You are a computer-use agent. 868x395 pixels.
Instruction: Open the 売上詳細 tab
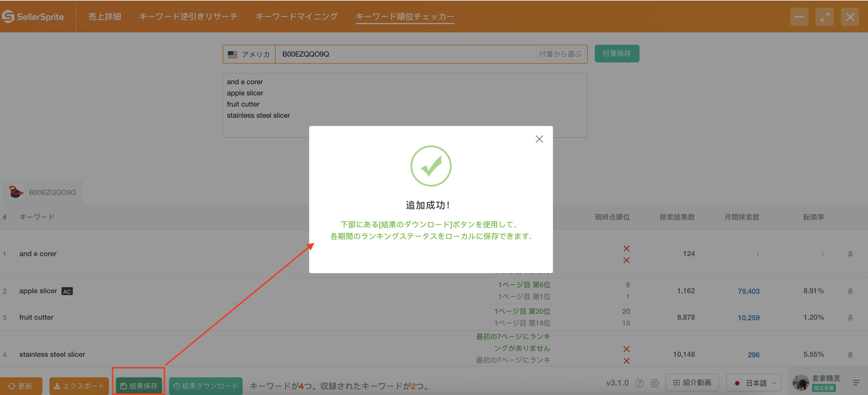(x=105, y=16)
